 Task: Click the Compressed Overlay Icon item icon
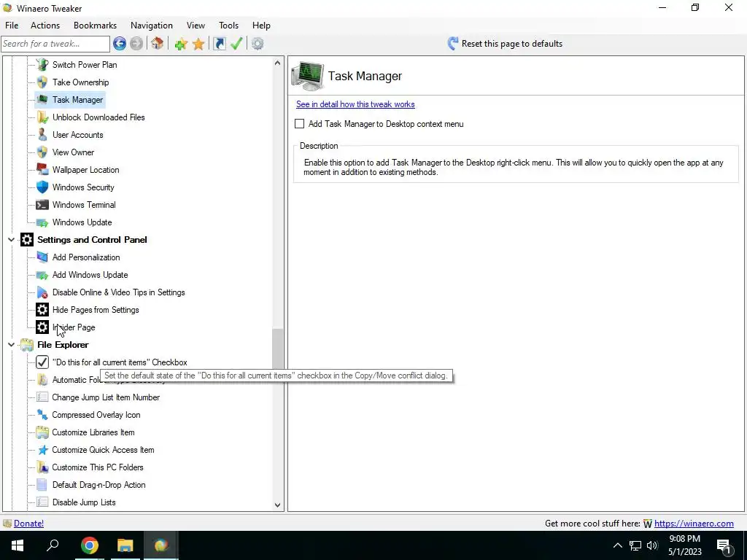42,415
